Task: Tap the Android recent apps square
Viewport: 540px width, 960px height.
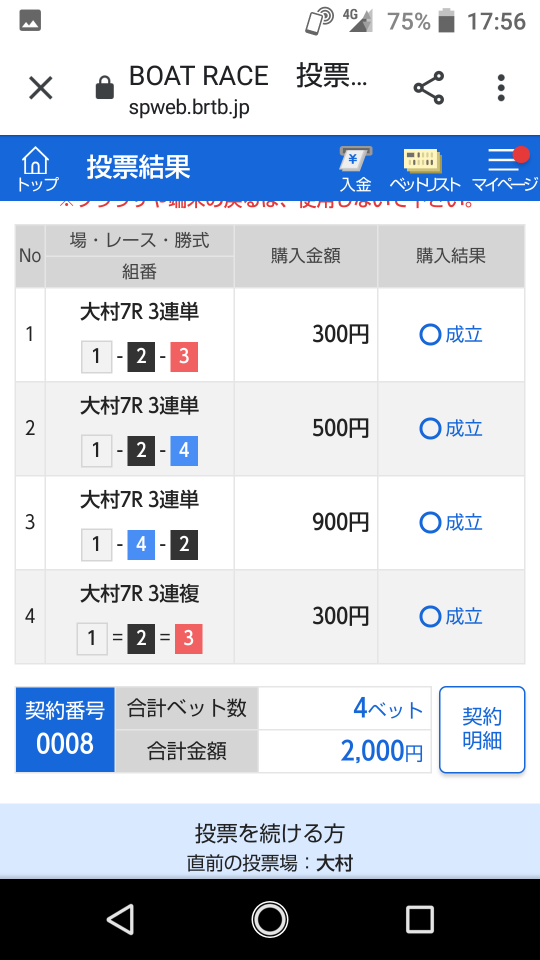Action: coord(420,919)
